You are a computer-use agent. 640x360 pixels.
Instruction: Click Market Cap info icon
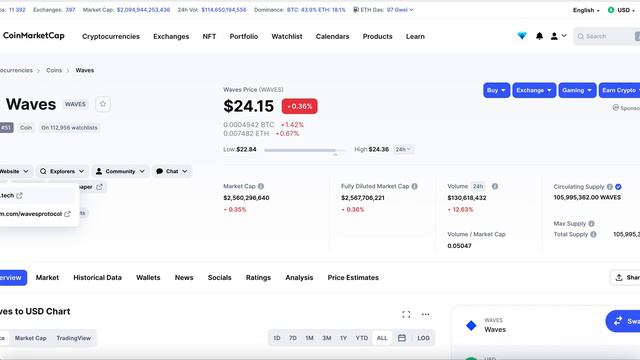pos(261,186)
